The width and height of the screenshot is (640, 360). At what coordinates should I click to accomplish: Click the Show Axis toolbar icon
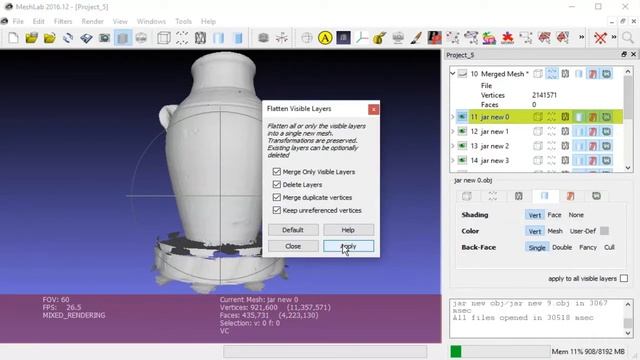coord(282,38)
